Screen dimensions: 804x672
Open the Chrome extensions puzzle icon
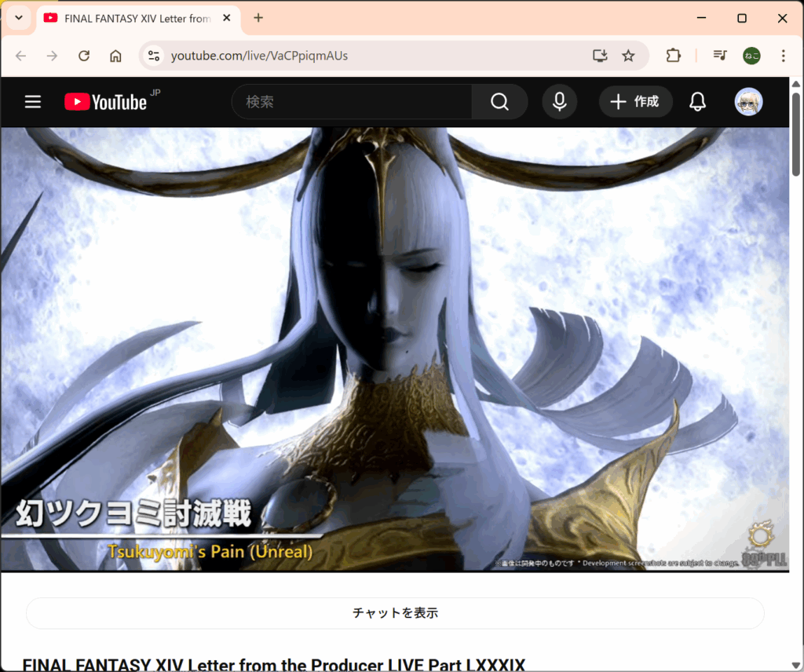point(673,56)
